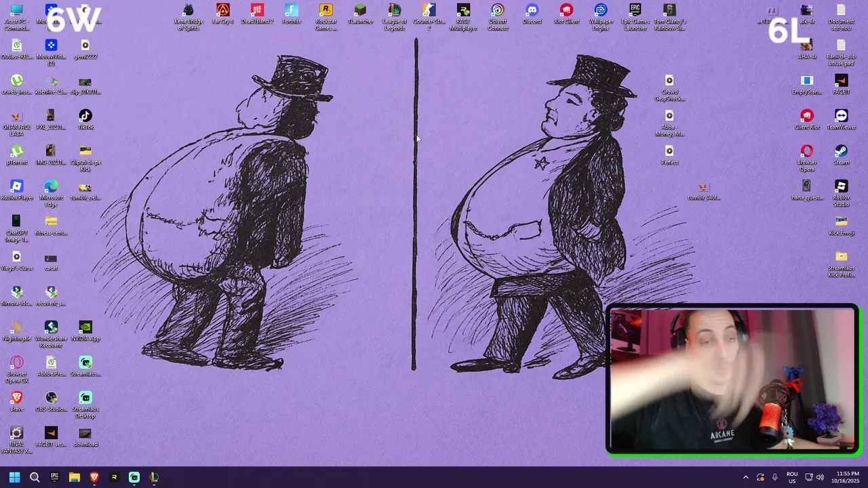The width and height of the screenshot is (868, 488).
Task: Select the Dead Island 2 shortcut
Action: click(x=257, y=14)
